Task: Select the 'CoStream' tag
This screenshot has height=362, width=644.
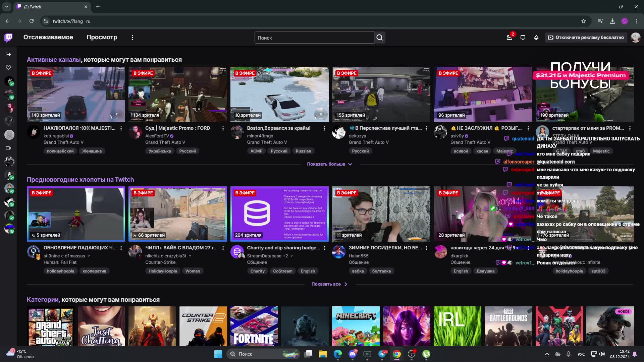Action: click(283, 271)
